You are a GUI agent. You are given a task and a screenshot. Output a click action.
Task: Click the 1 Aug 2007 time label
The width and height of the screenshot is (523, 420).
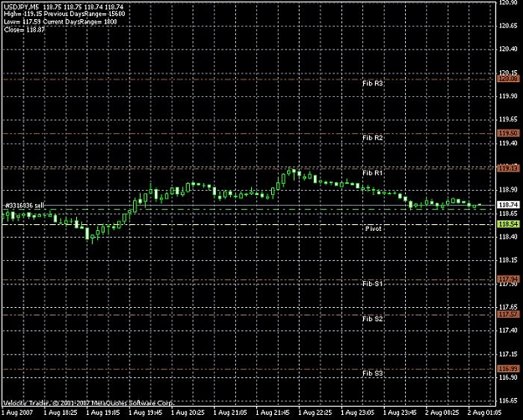(18, 413)
